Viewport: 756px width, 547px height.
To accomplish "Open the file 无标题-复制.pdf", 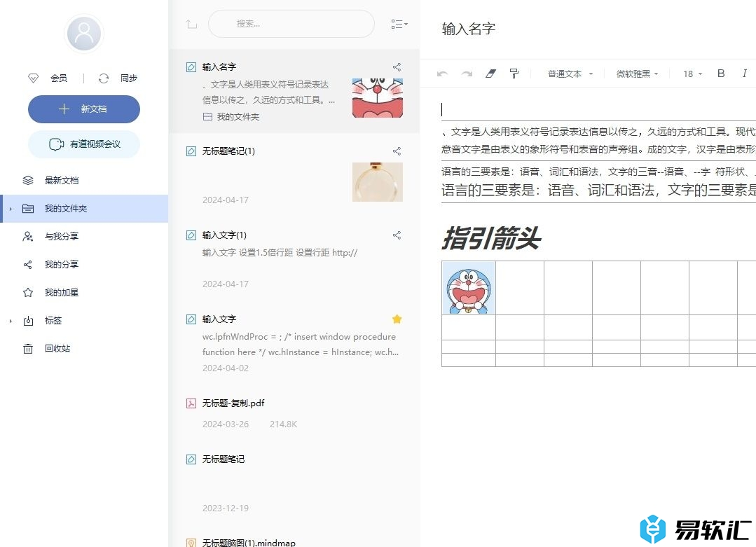I will [294, 413].
